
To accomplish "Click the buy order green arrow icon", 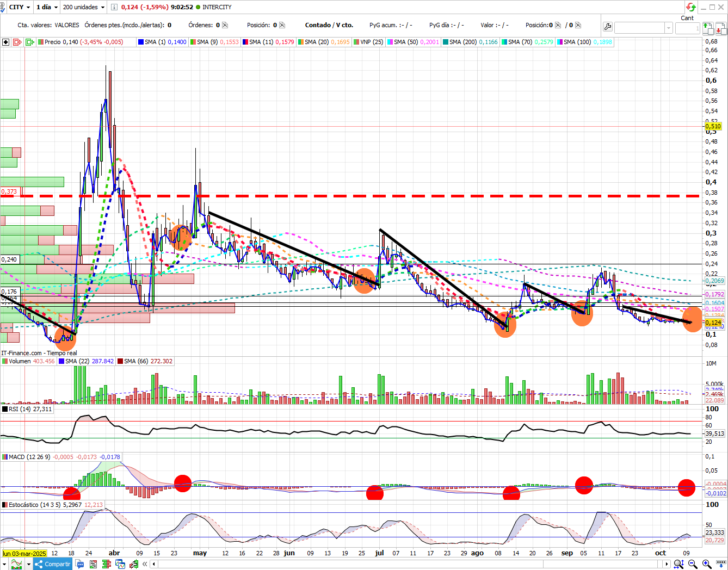I will tap(707, 28).
